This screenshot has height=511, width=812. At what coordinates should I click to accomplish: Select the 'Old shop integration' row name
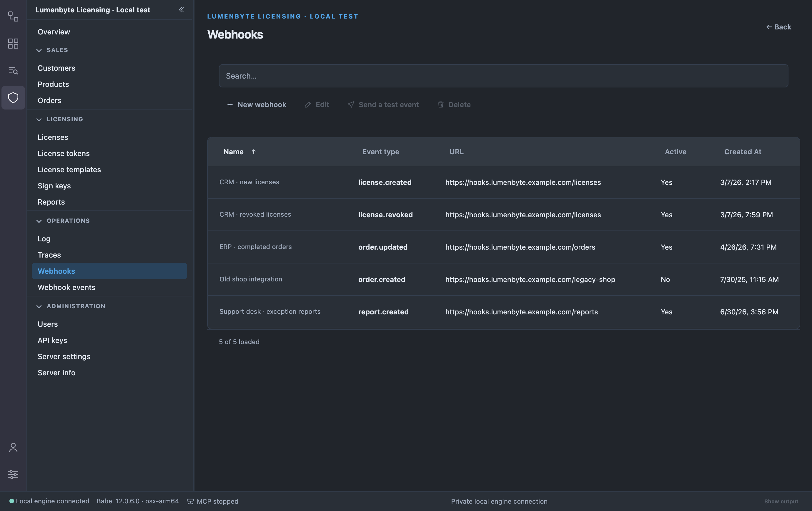pos(251,279)
